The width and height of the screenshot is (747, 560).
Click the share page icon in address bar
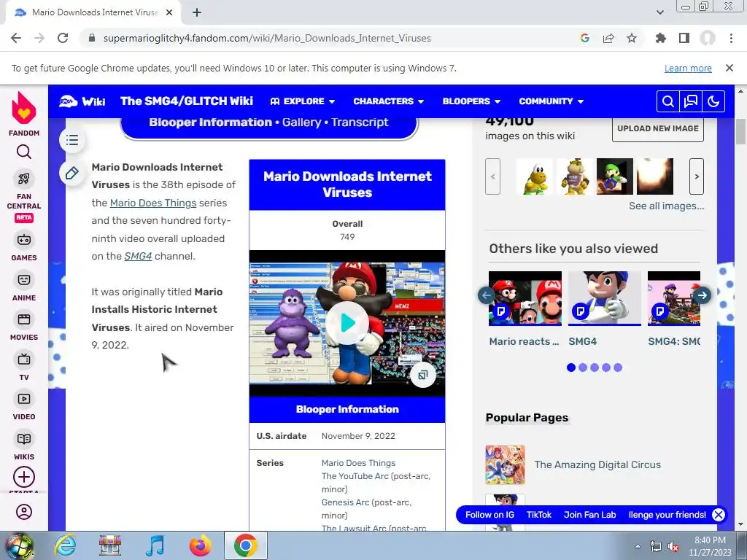coord(608,38)
